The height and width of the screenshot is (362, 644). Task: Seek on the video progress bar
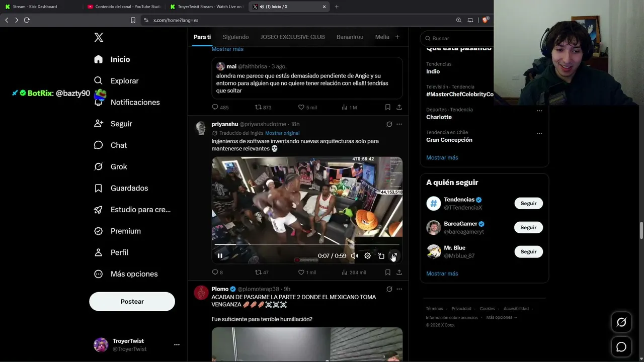tap(307, 245)
